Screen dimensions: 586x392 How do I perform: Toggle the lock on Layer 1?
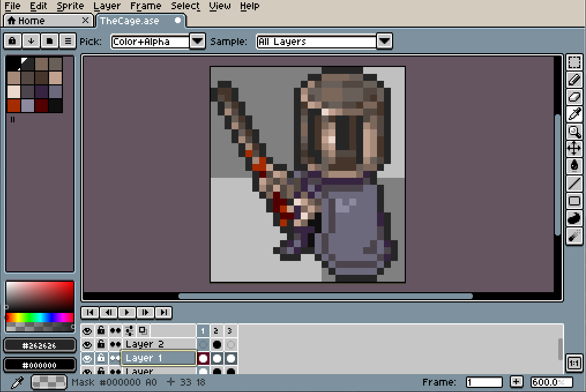(x=101, y=359)
